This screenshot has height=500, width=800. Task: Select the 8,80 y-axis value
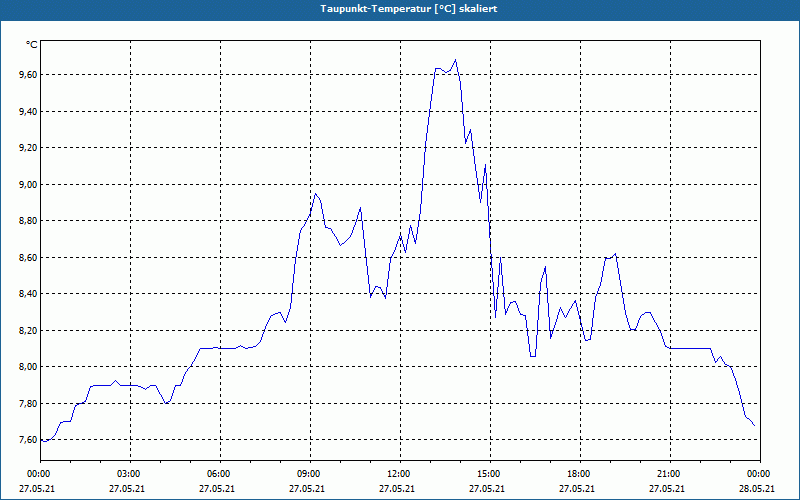[28, 220]
